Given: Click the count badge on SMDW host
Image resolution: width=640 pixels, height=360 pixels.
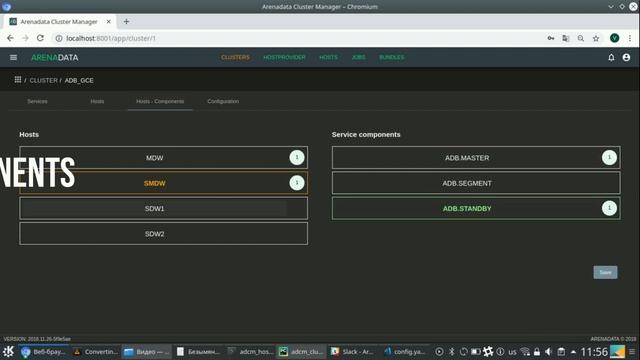Looking at the screenshot, I should [x=297, y=182].
